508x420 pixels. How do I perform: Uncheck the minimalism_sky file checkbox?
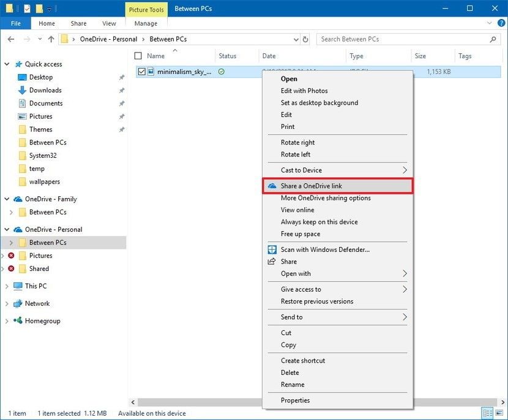click(x=142, y=72)
